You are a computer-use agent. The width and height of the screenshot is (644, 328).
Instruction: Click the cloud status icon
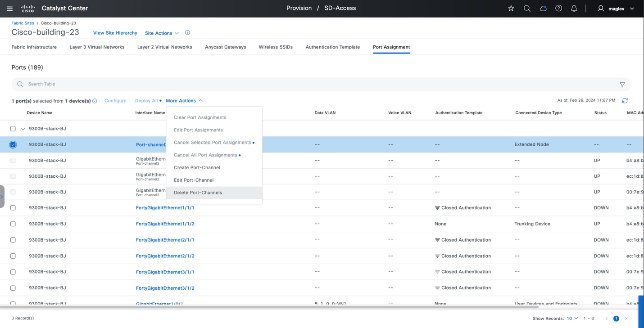click(543, 9)
